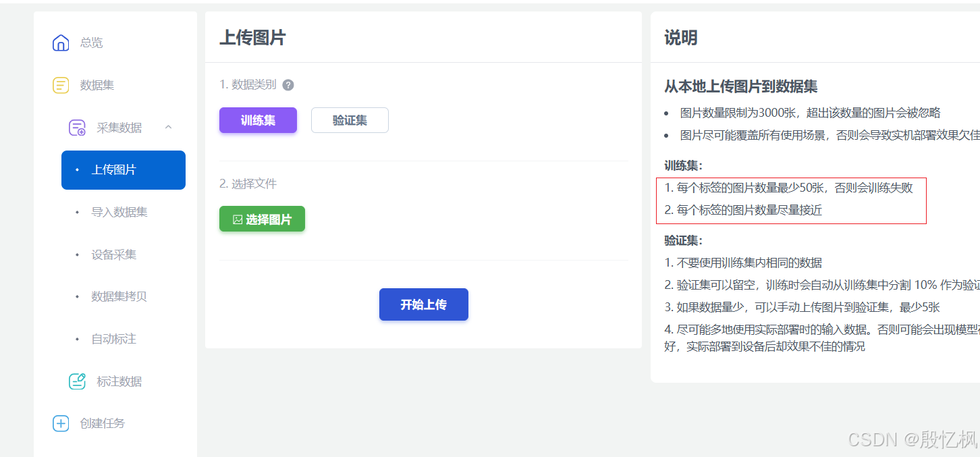
Task: Click the 尽可能多地使用实际部署时的输入数据 line
Action: (x=822, y=338)
